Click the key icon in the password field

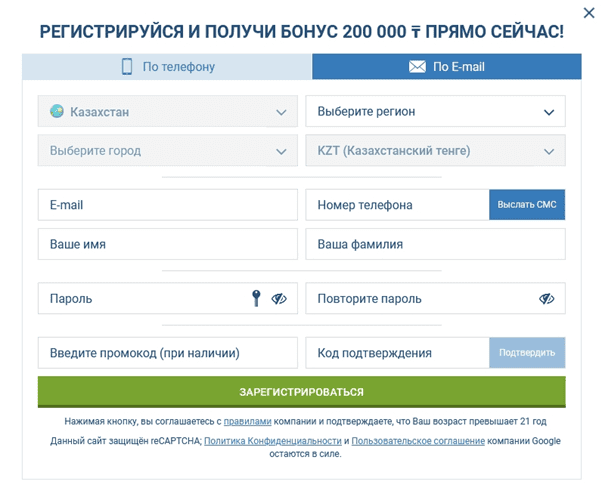coord(256,298)
